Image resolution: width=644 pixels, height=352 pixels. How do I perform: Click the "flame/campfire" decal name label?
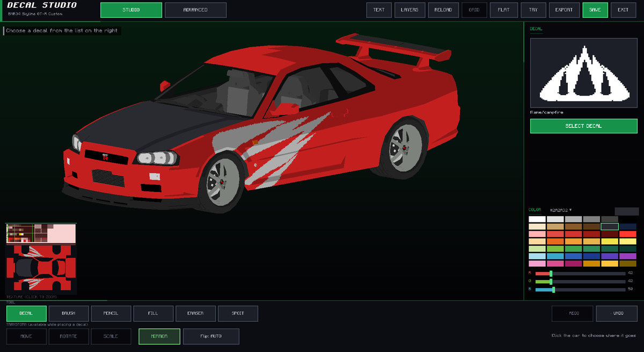[x=547, y=112]
